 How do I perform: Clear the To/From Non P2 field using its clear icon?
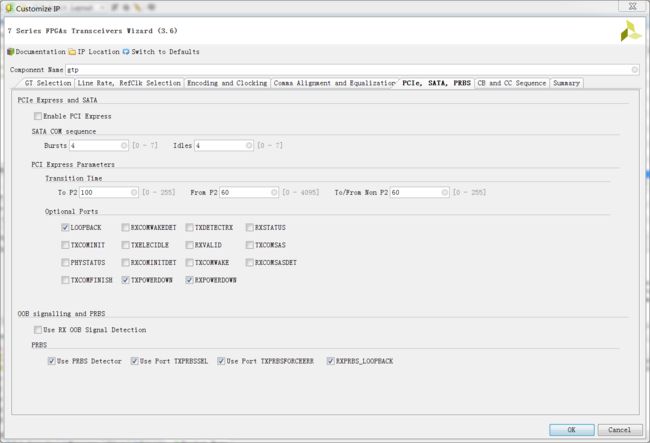[444, 192]
